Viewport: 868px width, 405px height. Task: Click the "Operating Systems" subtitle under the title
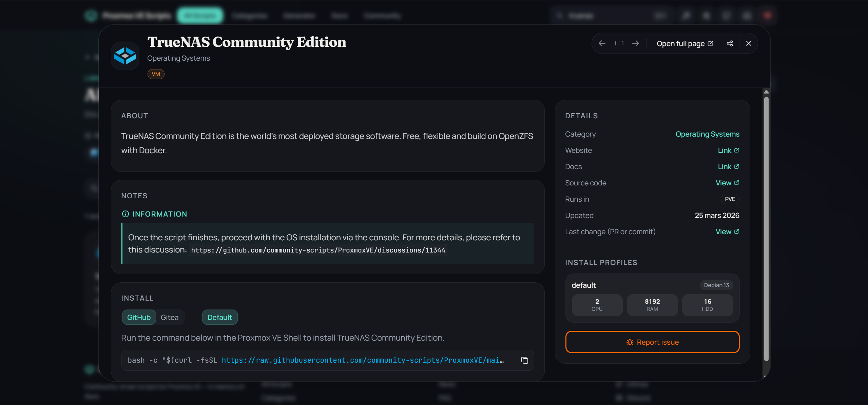178,58
